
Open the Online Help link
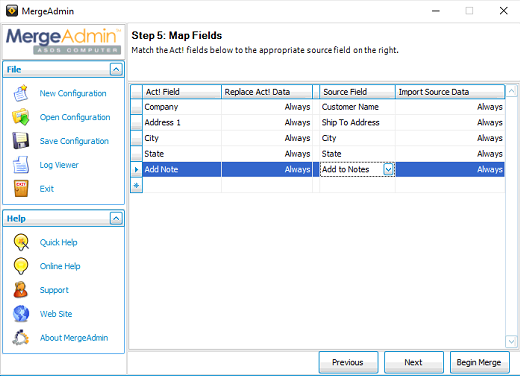tap(60, 266)
